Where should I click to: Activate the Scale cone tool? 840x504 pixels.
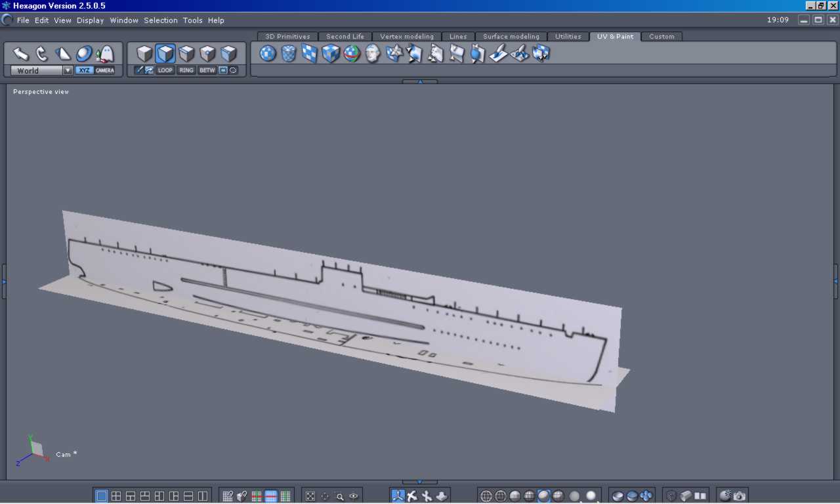(x=63, y=54)
